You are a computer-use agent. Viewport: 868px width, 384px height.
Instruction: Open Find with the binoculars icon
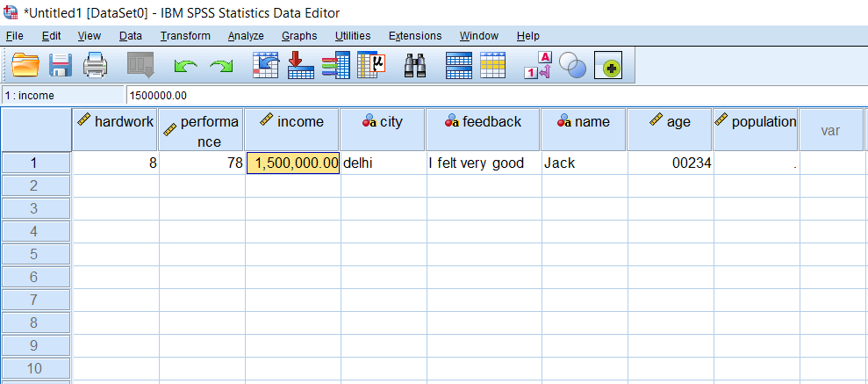[414, 65]
